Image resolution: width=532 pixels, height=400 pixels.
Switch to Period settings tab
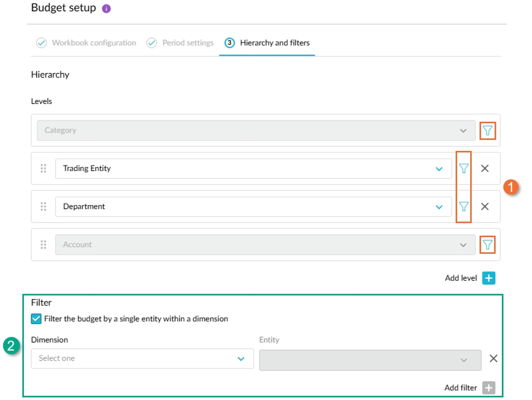tap(188, 43)
